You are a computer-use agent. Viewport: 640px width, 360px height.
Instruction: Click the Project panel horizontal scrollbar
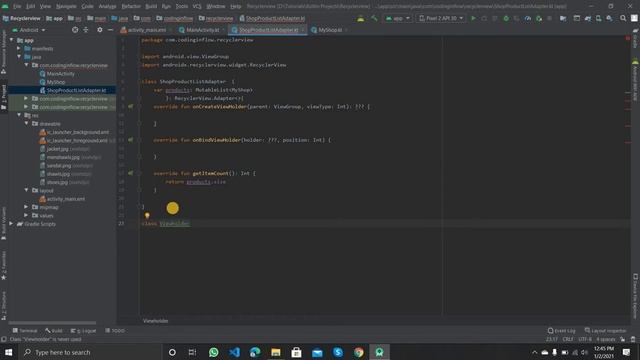(52, 323)
